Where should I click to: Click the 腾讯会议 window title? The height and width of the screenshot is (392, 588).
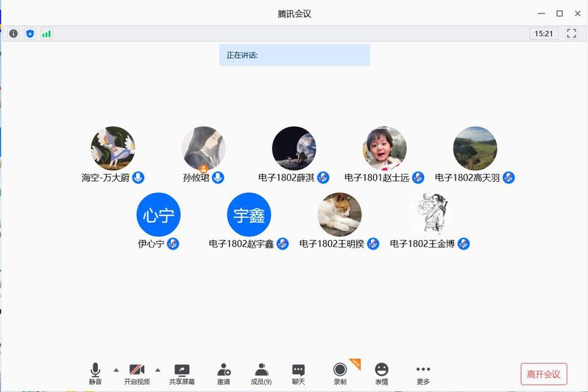(294, 14)
